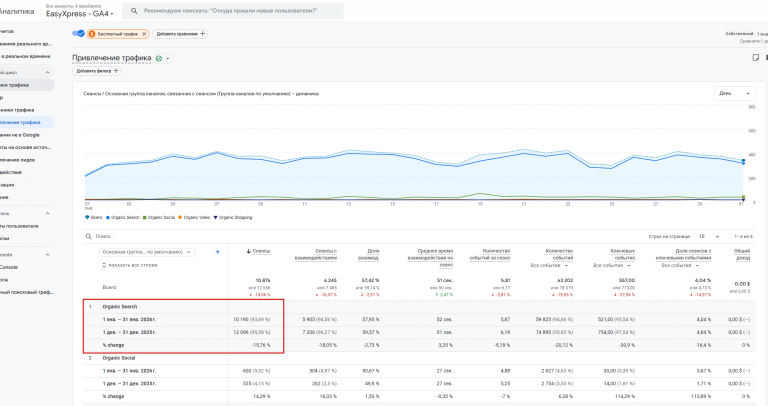Open the dropdown arrow beside 'Привлечение трафика' title
This screenshot has width=768, height=406.
(168, 58)
